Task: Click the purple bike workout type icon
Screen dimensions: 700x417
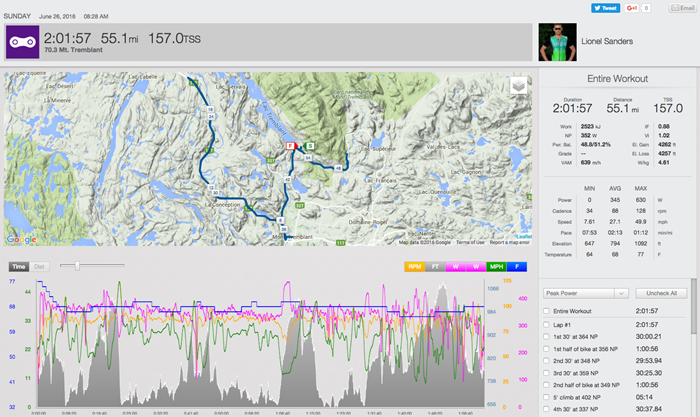Action: pyautogui.click(x=22, y=42)
